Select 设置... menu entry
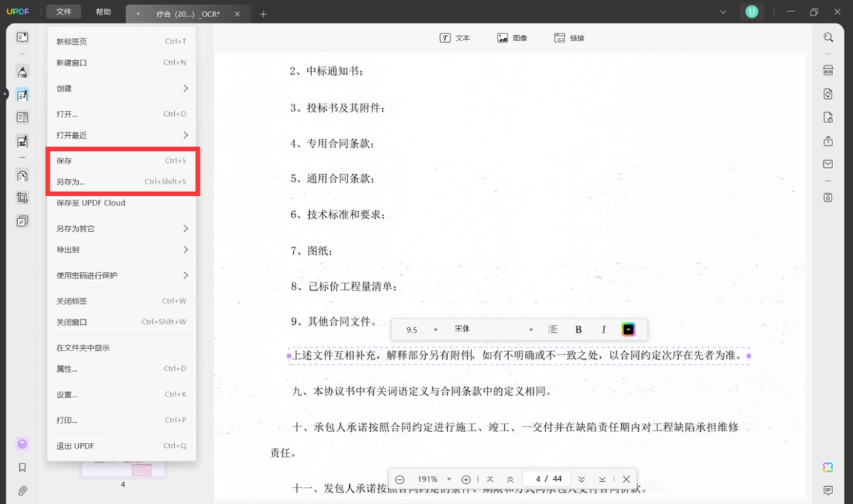Image resolution: width=853 pixels, height=504 pixels. click(x=122, y=395)
